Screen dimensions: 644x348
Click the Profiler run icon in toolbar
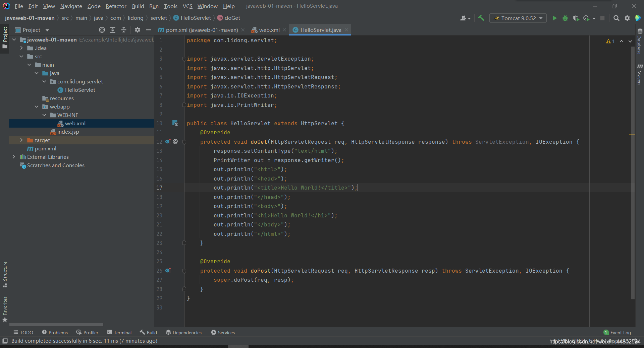586,18
